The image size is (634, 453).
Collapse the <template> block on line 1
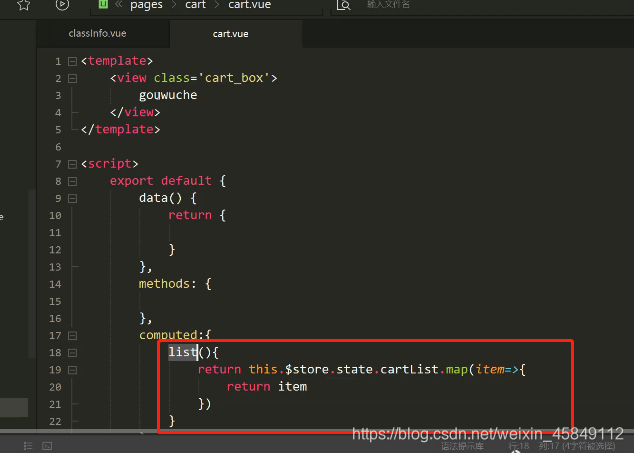click(x=72, y=61)
